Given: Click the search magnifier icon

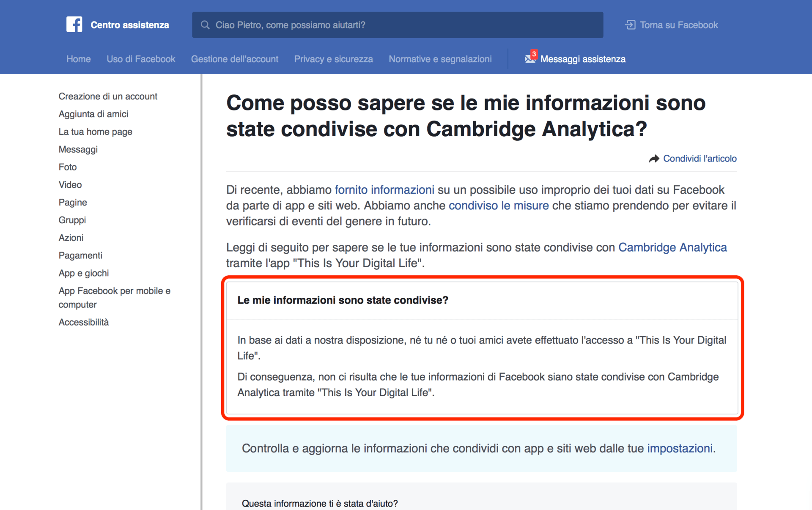Looking at the screenshot, I should click(x=205, y=25).
